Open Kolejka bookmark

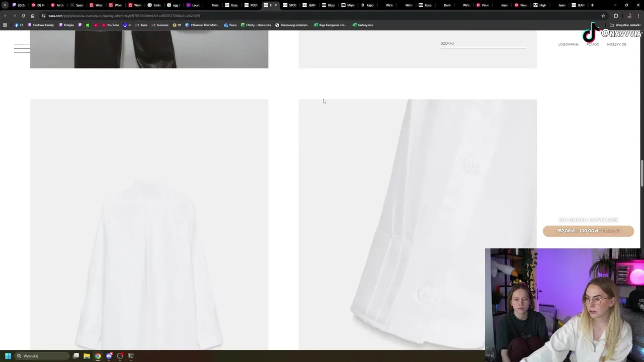point(66,25)
